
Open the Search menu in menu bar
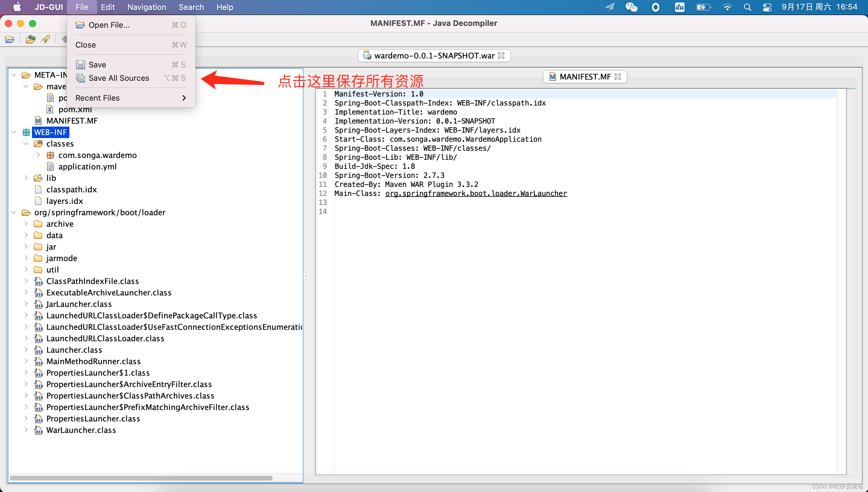click(191, 7)
